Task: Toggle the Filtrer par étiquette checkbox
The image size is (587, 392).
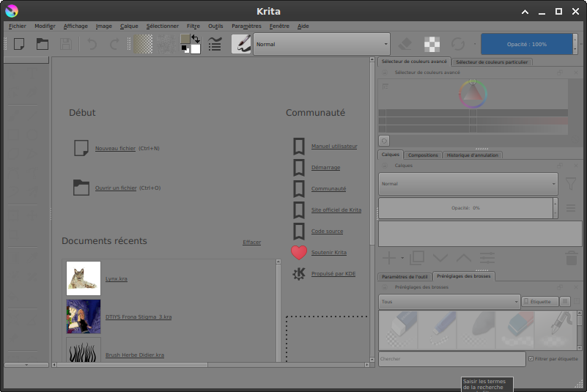Action: pyautogui.click(x=531, y=359)
